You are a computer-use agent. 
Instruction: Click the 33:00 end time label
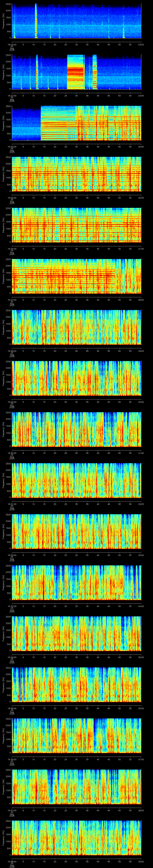click(141, 555)
